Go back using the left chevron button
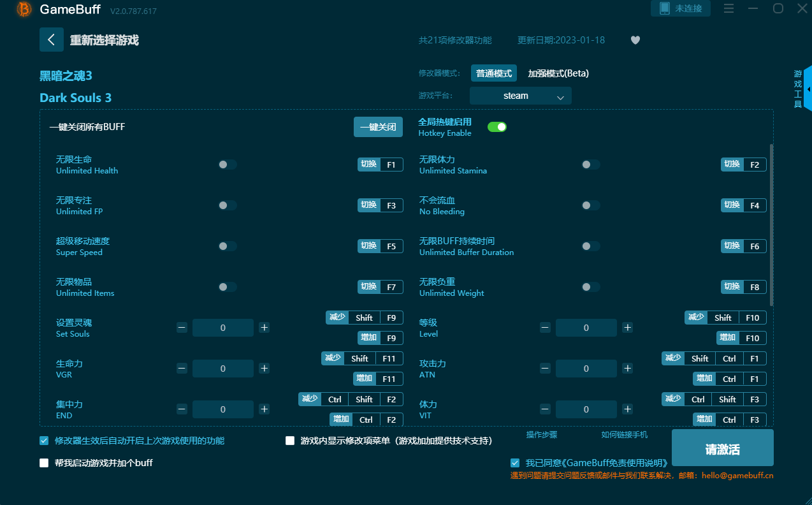The image size is (812, 505). tap(52, 40)
